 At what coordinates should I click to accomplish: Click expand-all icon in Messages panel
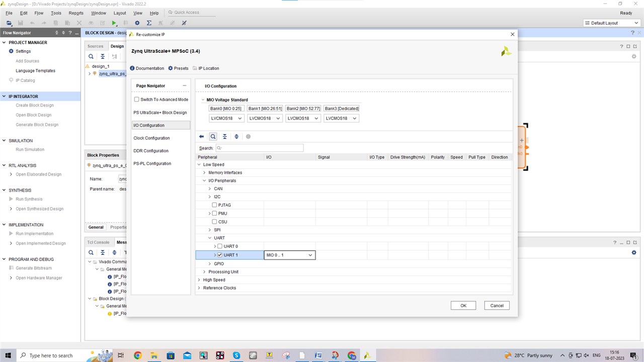114,252
